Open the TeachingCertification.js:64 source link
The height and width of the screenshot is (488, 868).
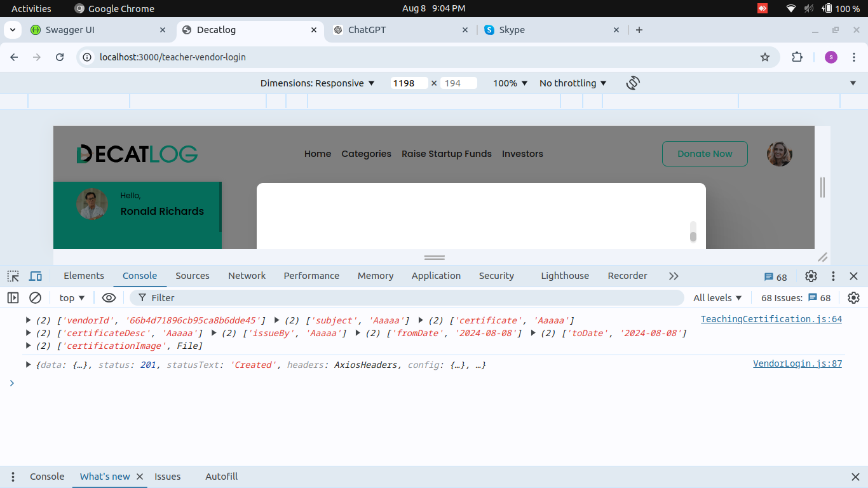pos(771,319)
